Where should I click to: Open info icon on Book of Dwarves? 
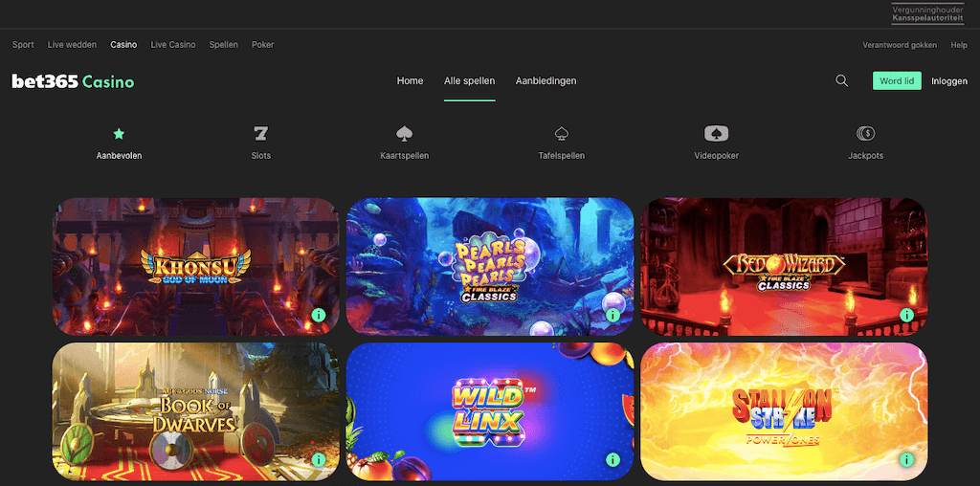[319, 460]
